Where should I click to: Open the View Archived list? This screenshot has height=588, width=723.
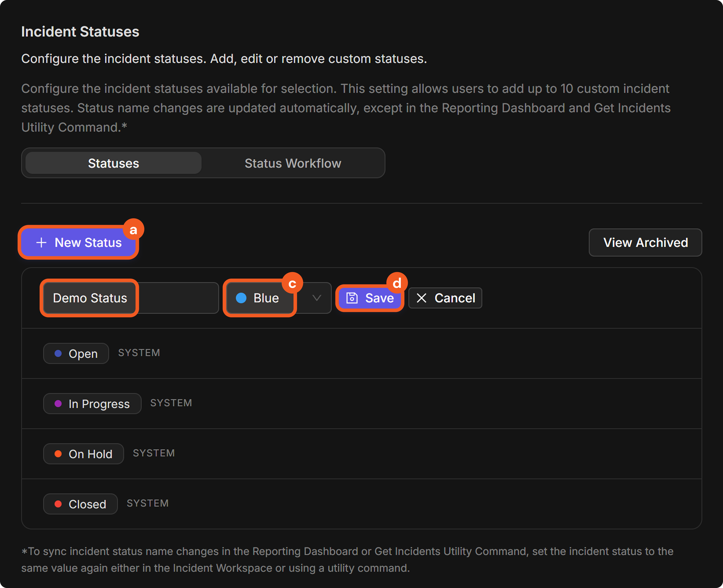pos(645,243)
